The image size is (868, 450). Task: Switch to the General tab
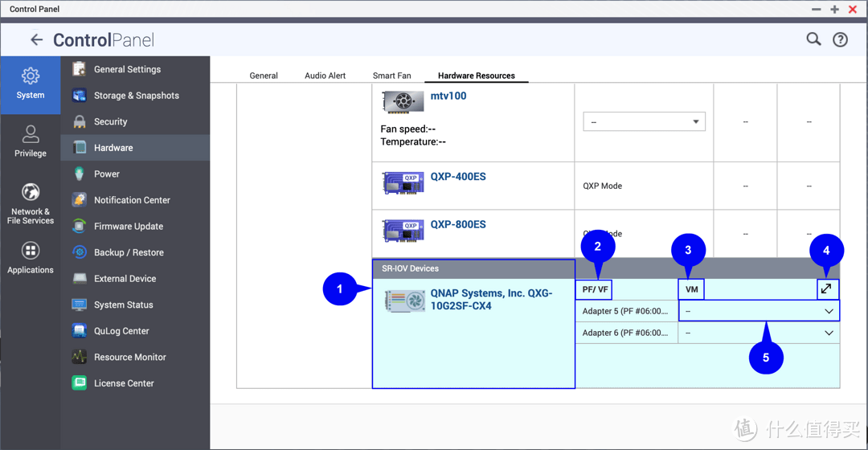pyautogui.click(x=264, y=76)
